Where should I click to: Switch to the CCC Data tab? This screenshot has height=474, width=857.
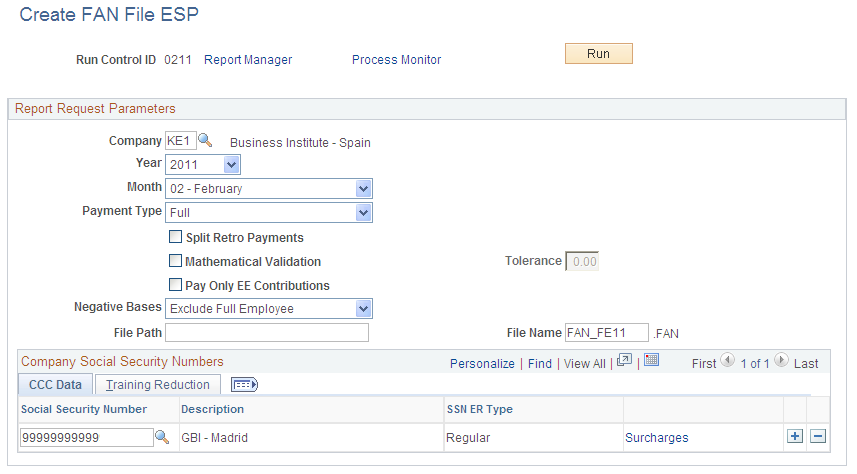(x=55, y=385)
